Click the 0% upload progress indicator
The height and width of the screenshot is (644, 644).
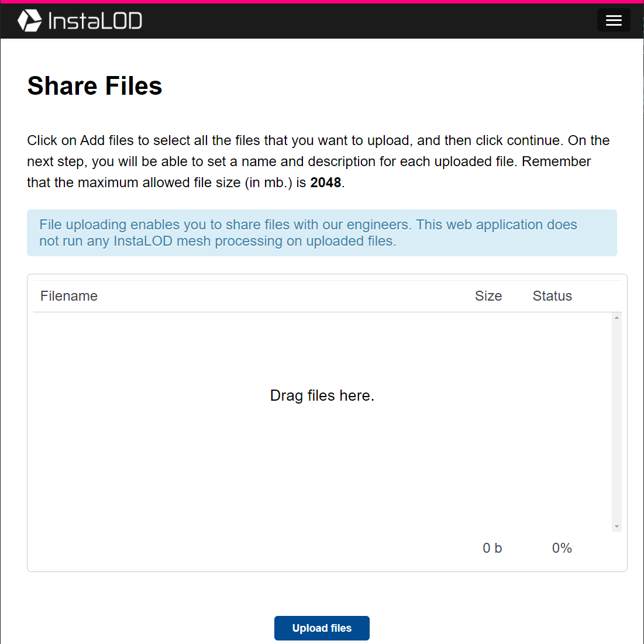click(x=562, y=548)
